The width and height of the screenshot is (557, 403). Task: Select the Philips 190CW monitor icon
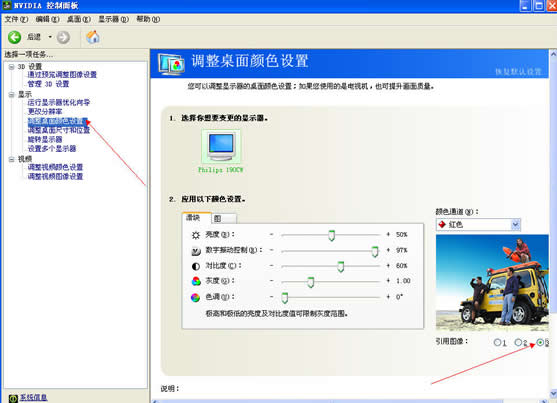point(221,146)
